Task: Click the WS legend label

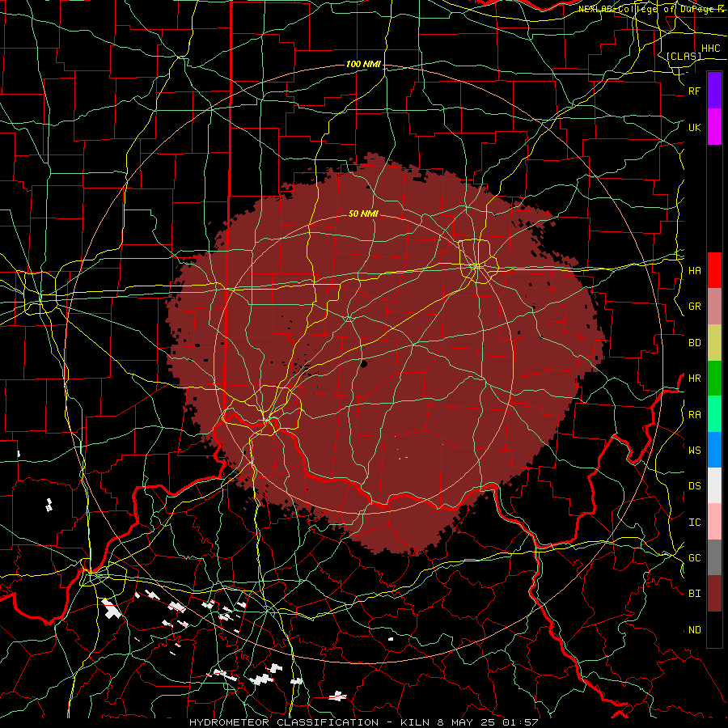Action: pyautogui.click(x=694, y=450)
